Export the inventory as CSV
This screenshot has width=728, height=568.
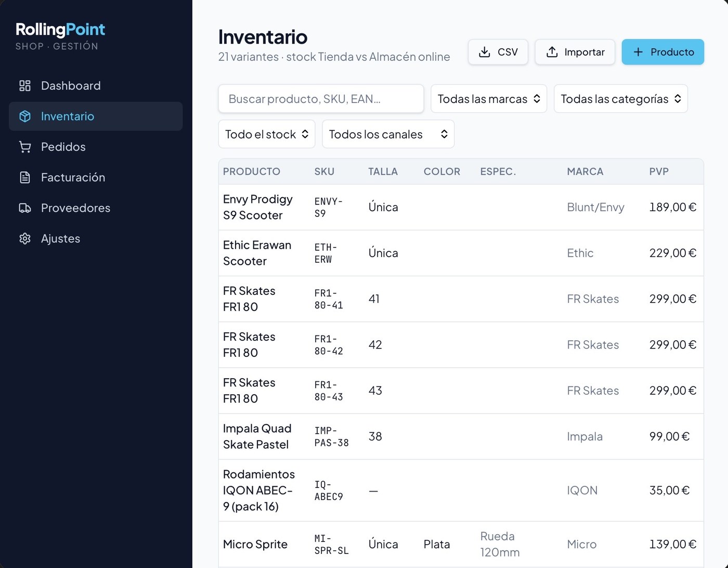click(498, 52)
